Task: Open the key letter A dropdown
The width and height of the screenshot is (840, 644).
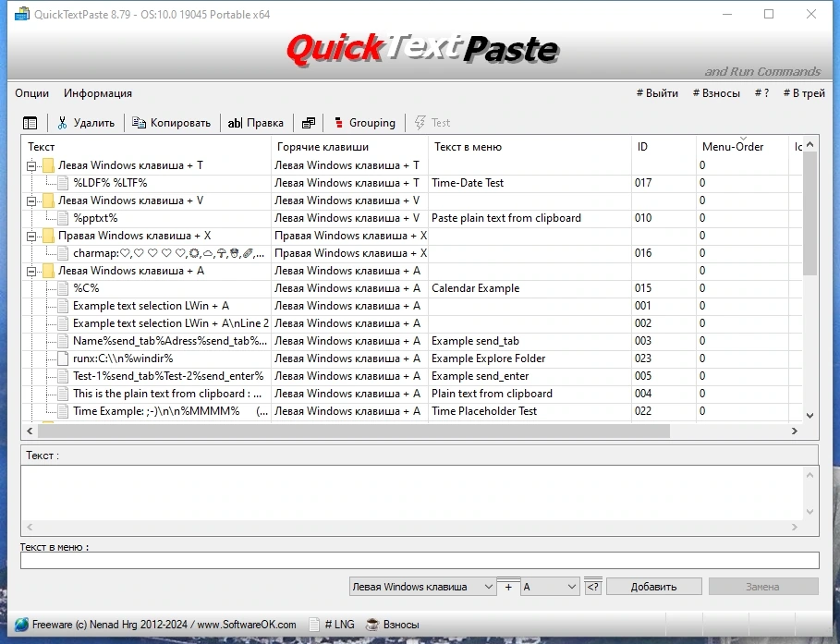Action: click(550, 587)
